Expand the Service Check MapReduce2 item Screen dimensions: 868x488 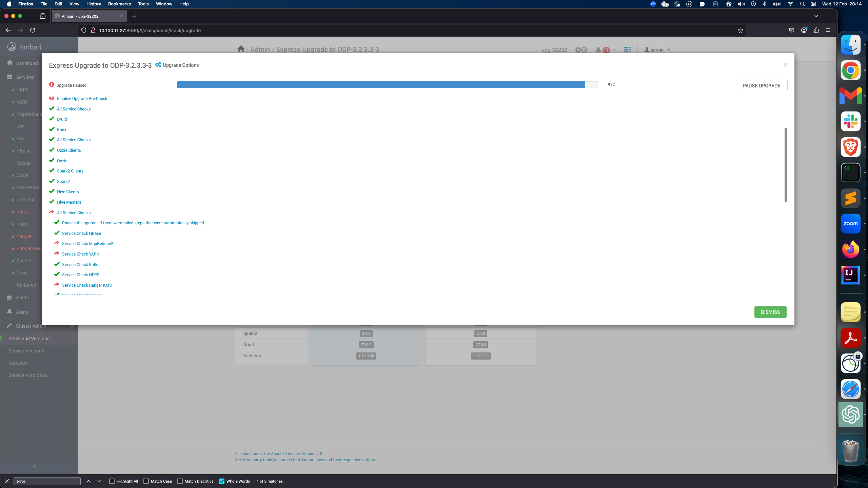coord(87,244)
